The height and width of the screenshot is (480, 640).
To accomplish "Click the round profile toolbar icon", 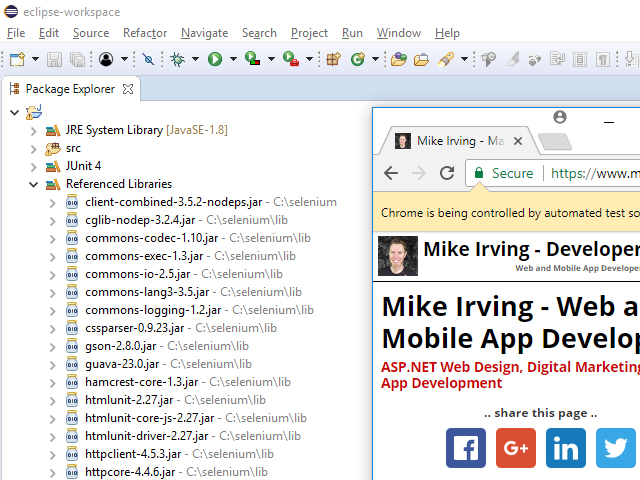I will click(106, 59).
